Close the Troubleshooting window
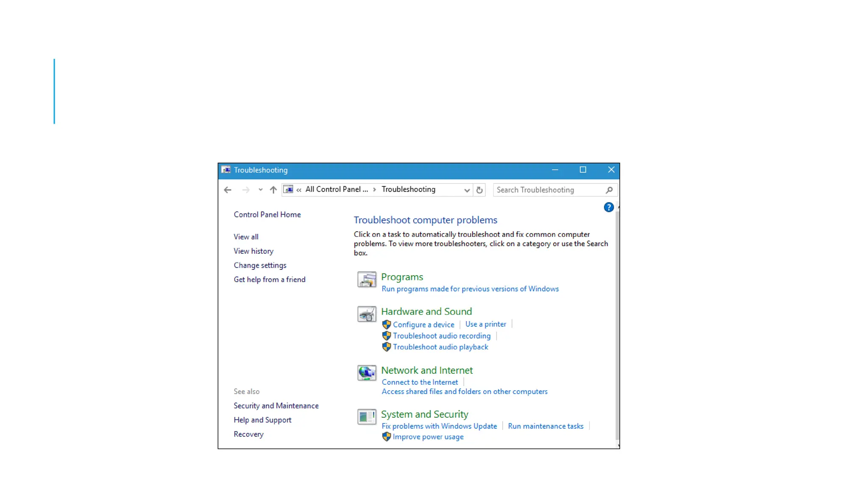Screen dimensions: 868x488 coord(611,170)
